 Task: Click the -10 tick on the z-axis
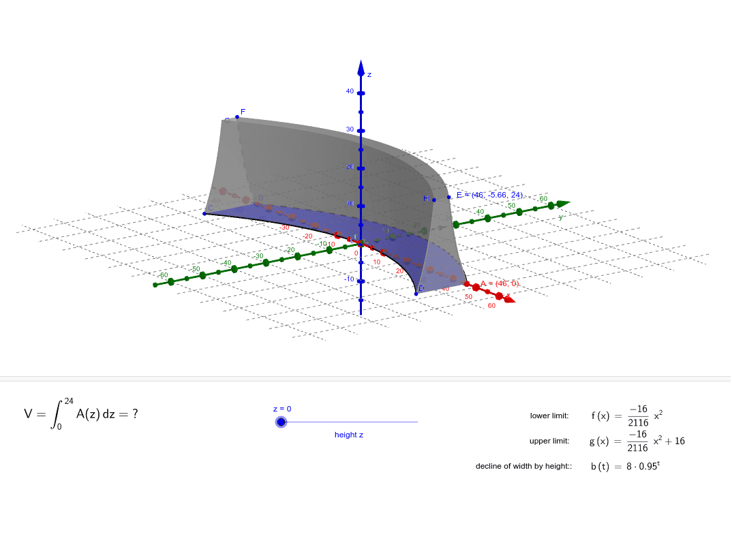click(x=361, y=281)
